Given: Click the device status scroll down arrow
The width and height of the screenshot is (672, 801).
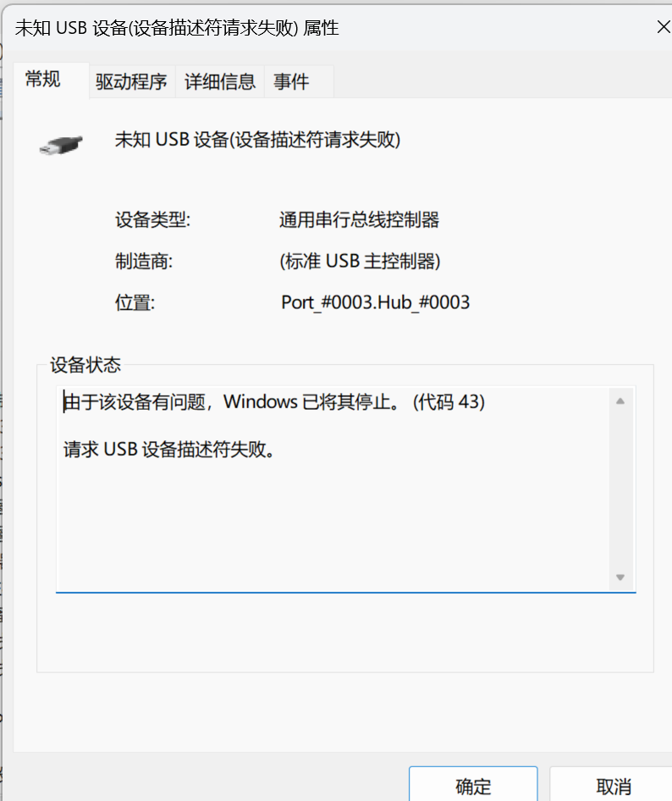Looking at the screenshot, I should click(x=620, y=577).
